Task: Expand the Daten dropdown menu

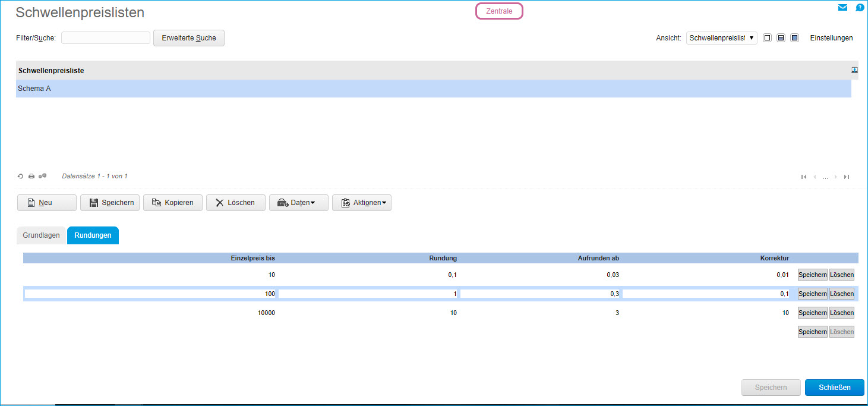Action: 298,203
